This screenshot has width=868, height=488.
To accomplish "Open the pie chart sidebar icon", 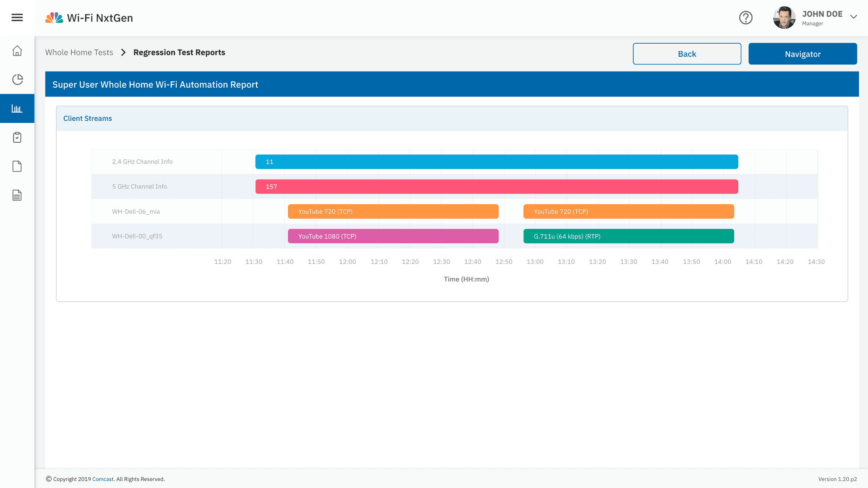I will pyautogui.click(x=17, y=80).
